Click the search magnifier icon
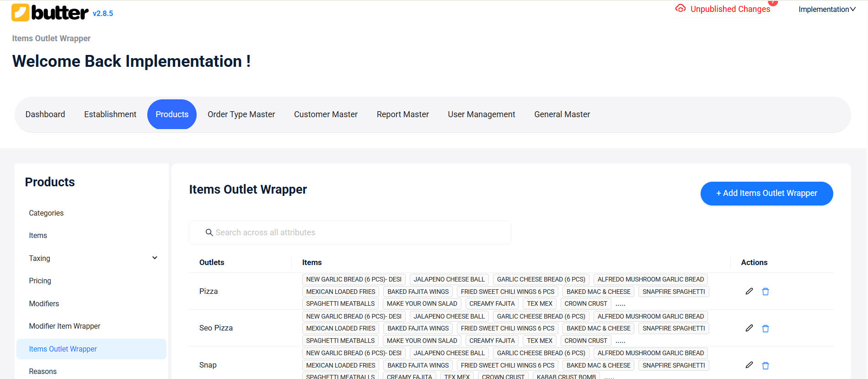This screenshot has width=868, height=379. click(x=209, y=233)
